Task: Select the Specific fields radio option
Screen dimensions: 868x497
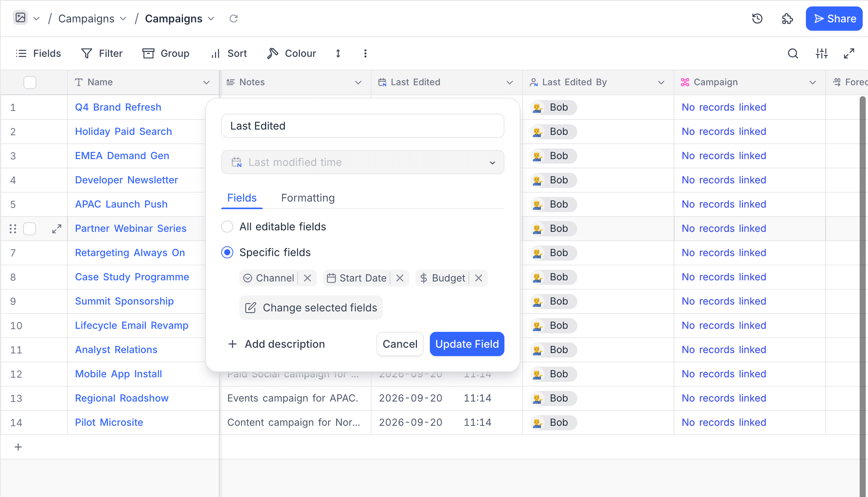Action: point(227,252)
